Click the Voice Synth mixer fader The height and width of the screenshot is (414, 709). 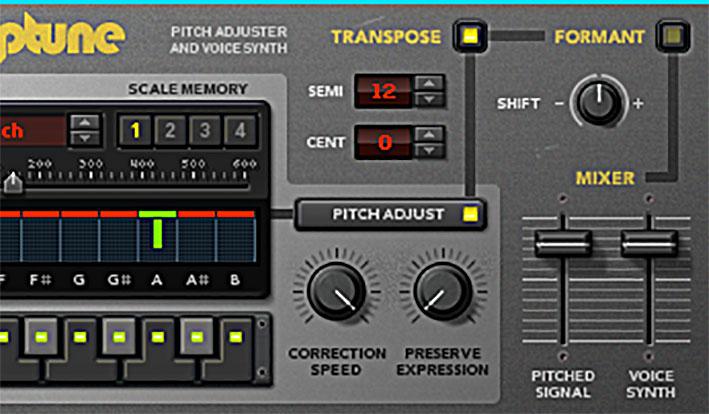[x=649, y=244]
